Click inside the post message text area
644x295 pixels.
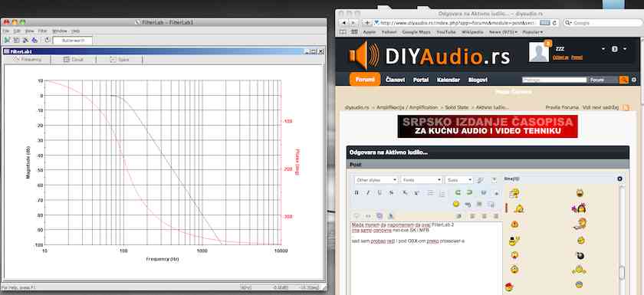(426, 258)
